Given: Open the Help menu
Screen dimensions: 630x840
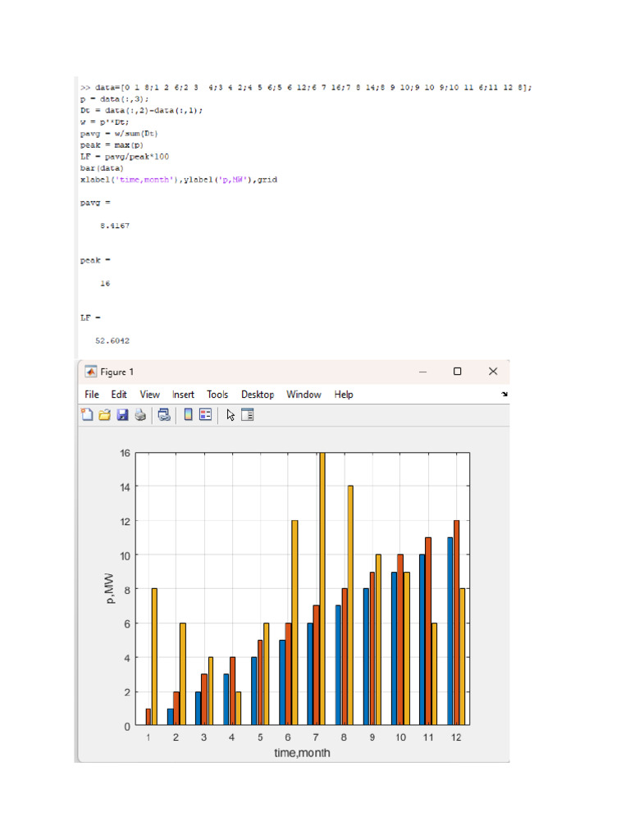Looking at the screenshot, I should click(344, 395).
